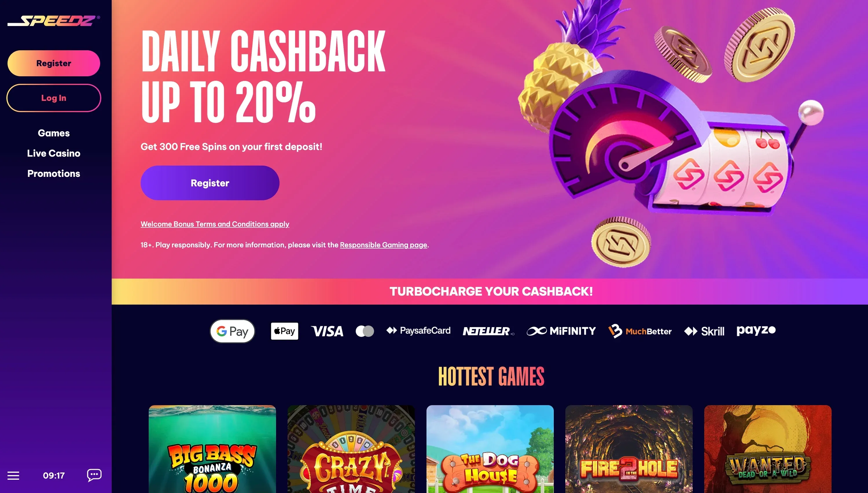Click the Visa payment logo

(x=327, y=331)
